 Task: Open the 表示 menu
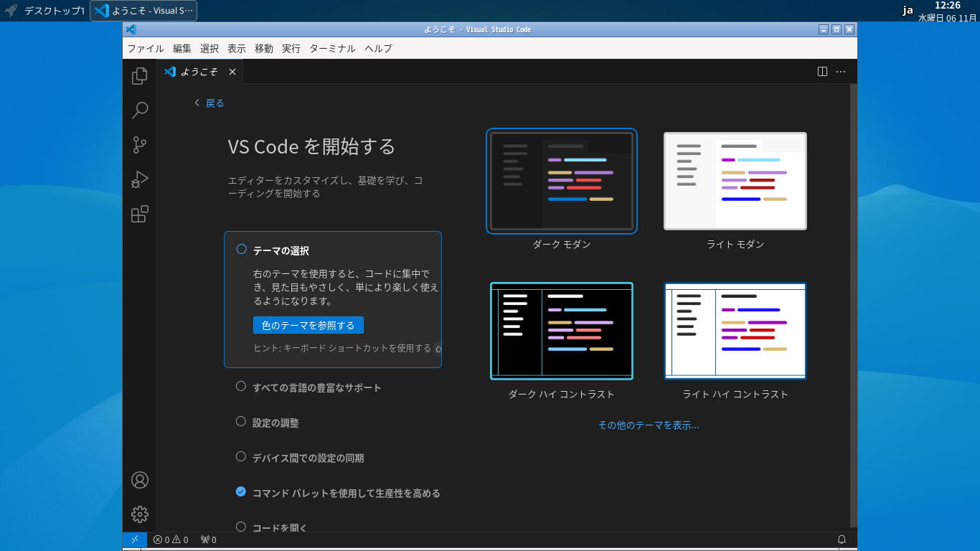(x=237, y=49)
